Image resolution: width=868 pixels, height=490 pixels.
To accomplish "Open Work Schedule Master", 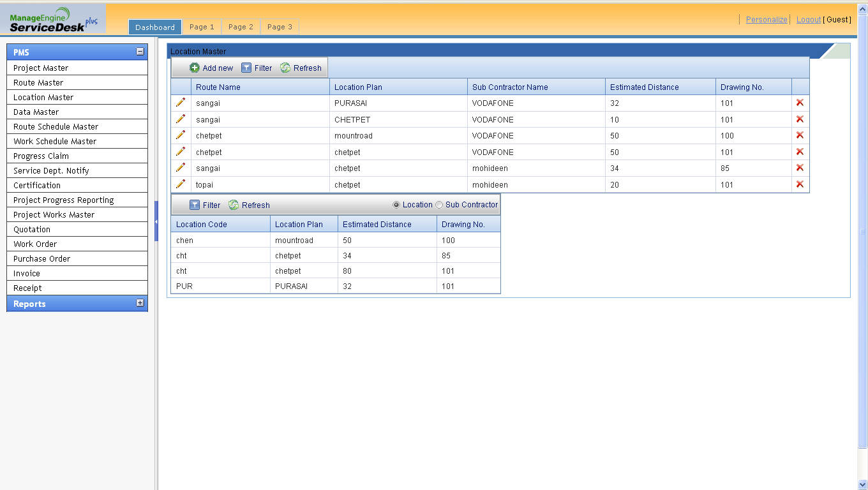I will tap(77, 141).
